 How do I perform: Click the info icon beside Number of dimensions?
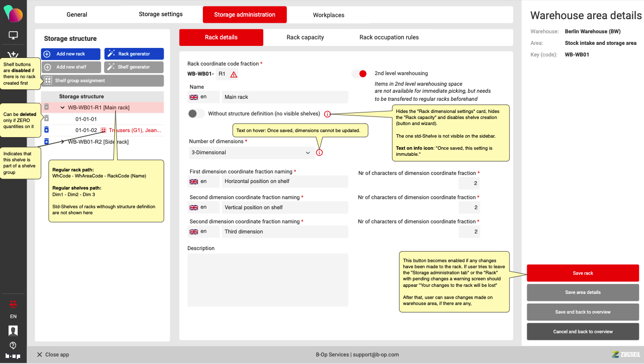319,153
